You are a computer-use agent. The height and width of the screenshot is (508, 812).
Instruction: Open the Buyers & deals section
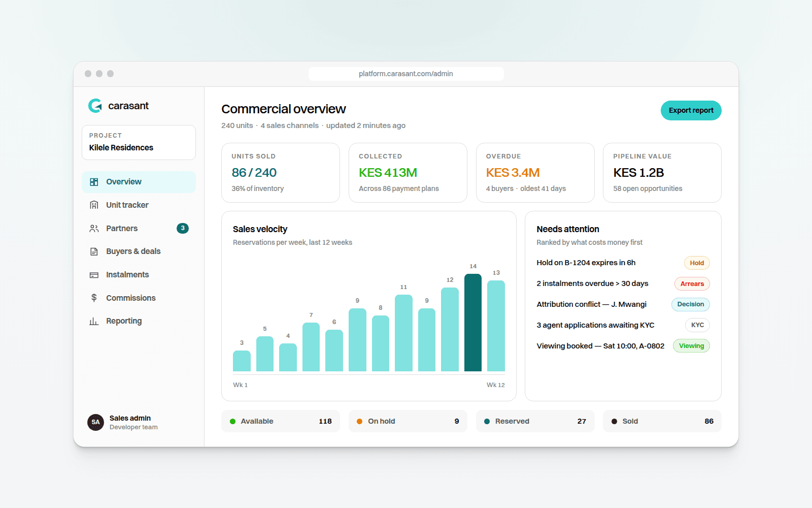[139, 251]
